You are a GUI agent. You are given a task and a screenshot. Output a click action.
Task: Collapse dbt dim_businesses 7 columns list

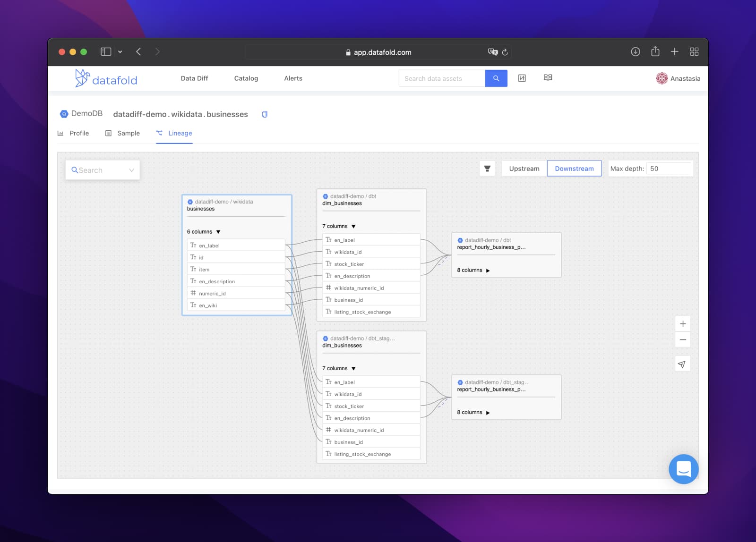[x=353, y=227]
